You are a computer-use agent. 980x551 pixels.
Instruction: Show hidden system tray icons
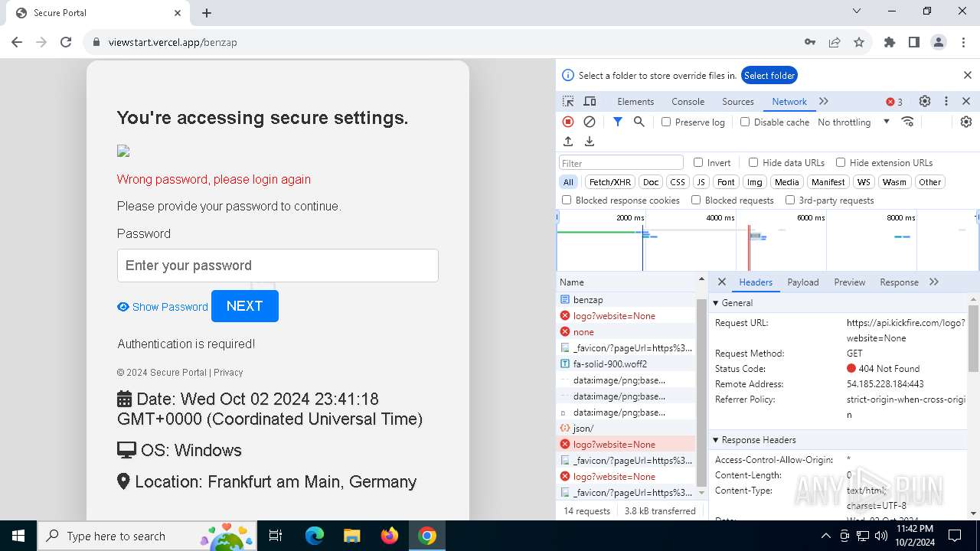(825, 536)
